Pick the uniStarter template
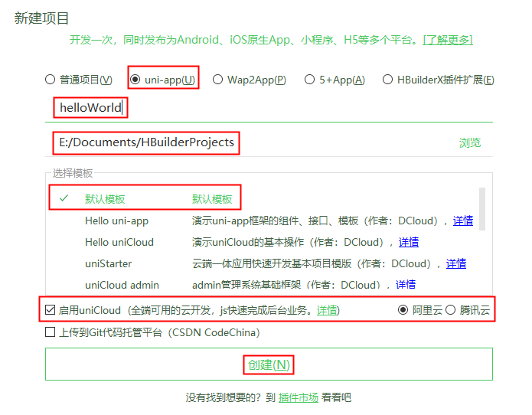 108,263
